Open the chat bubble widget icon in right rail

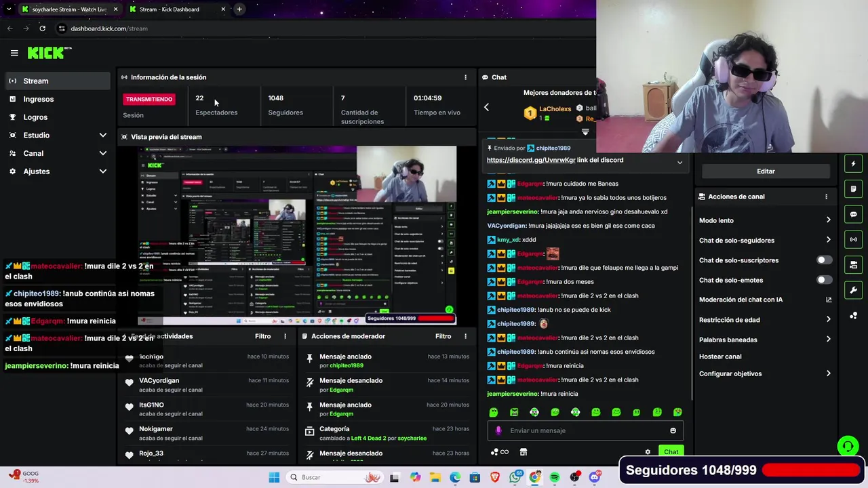click(853, 214)
